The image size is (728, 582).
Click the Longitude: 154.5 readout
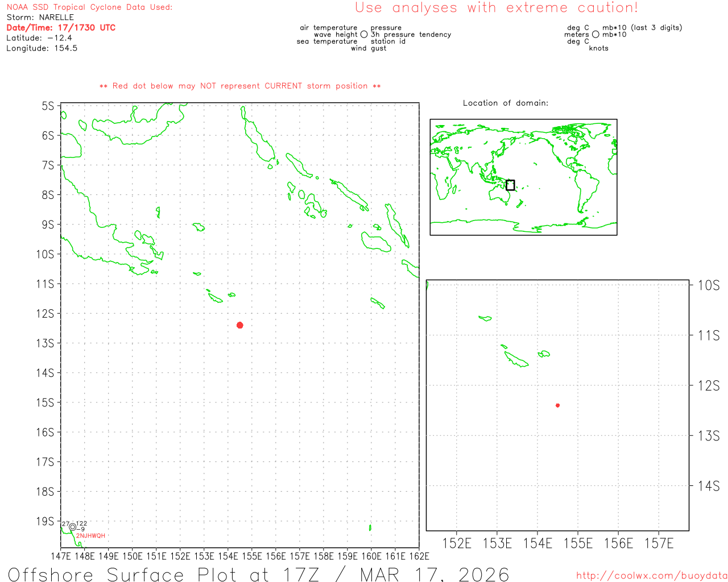coord(42,48)
